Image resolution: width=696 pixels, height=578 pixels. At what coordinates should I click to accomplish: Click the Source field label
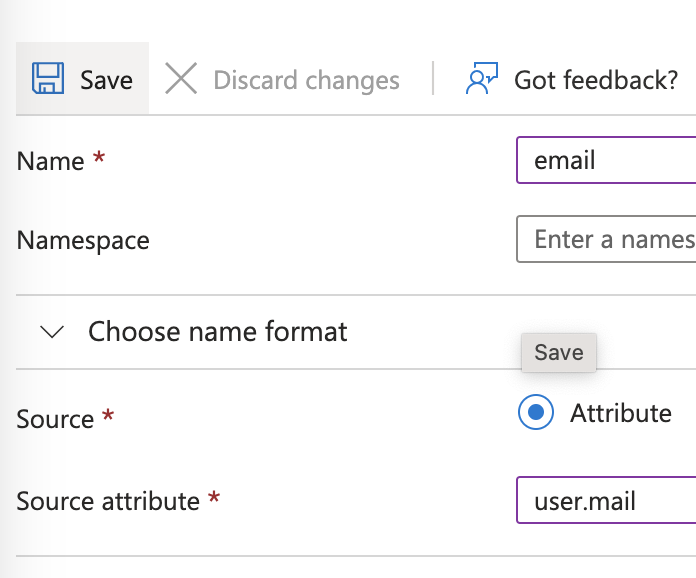[x=55, y=419]
